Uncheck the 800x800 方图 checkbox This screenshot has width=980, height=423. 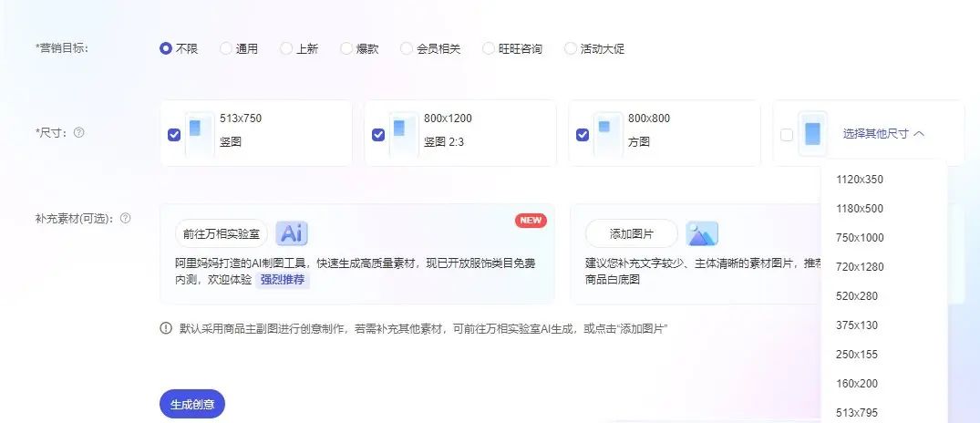[x=583, y=134]
